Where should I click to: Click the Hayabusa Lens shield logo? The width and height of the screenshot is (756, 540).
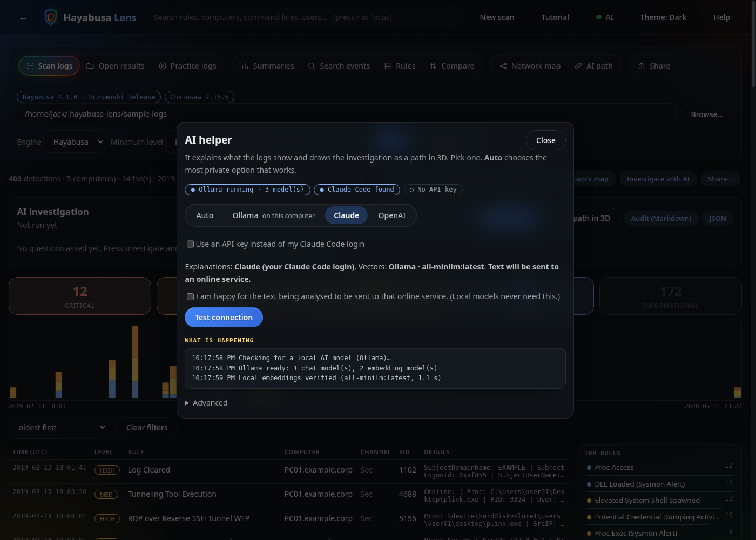point(51,17)
